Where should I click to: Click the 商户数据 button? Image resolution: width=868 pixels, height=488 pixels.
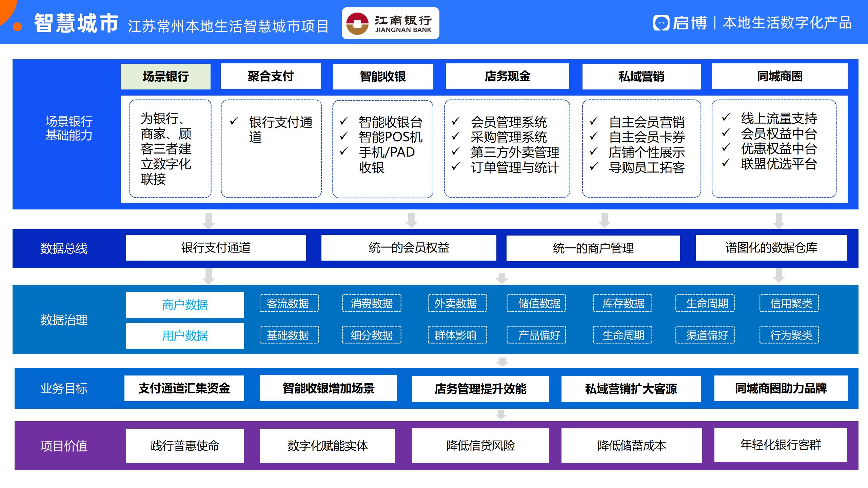point(185,305)
